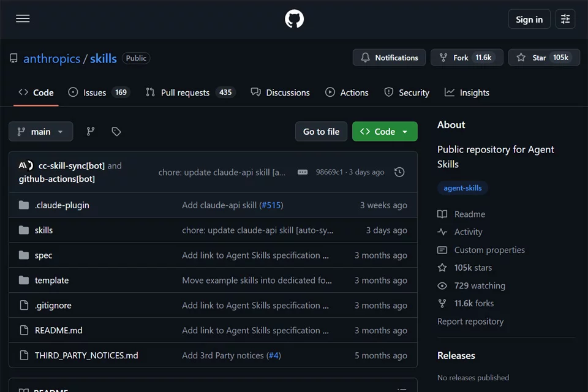View tags via the tag icon
This screenshot has width=588, height=392.
(116, 131)
